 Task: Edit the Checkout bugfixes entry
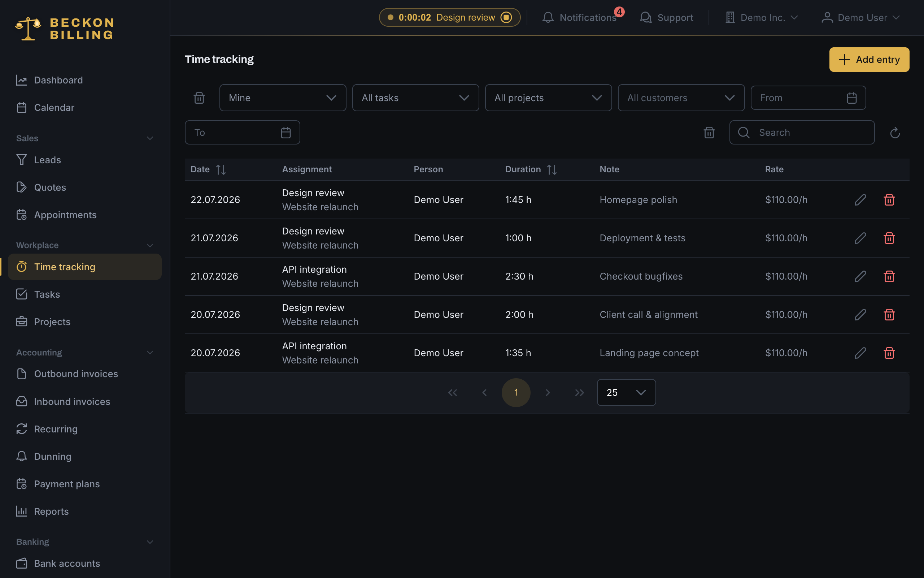point(860,276)
